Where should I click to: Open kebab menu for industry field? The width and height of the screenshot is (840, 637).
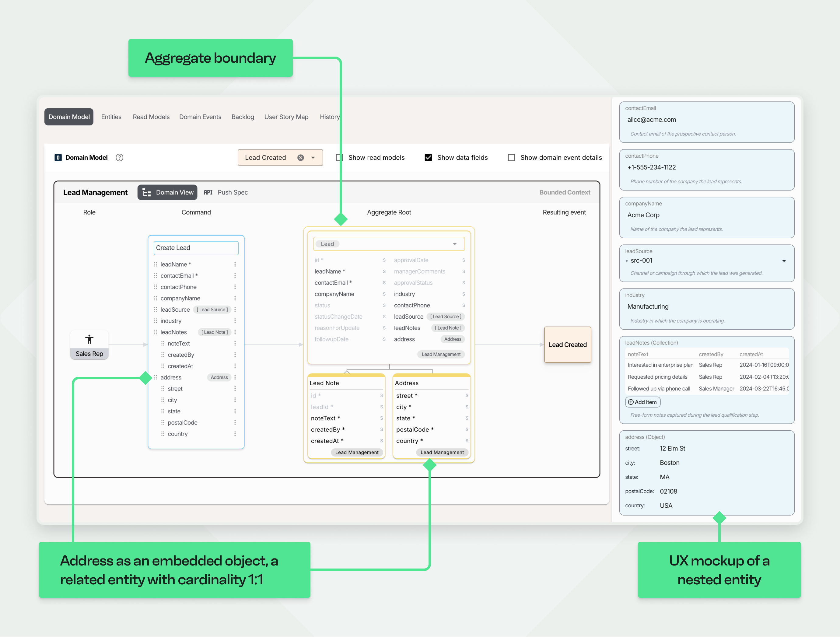click(235, 321)
